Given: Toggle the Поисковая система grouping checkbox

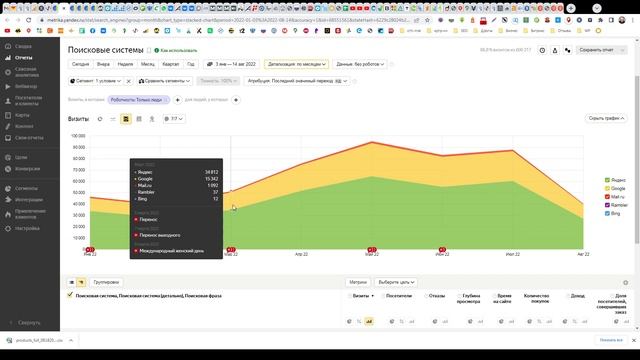Looking at the screenshot, I should coord(70,295).
